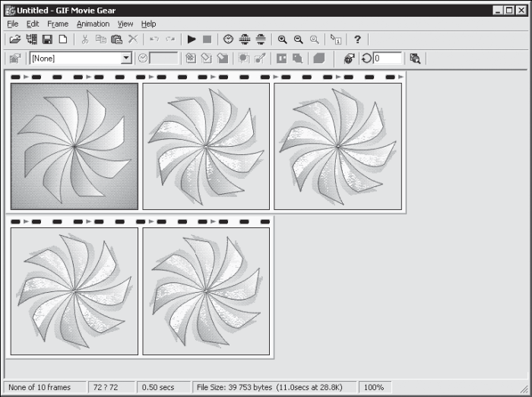Click the Open file folder icon
Screen dimensions: 532x397
15,40
